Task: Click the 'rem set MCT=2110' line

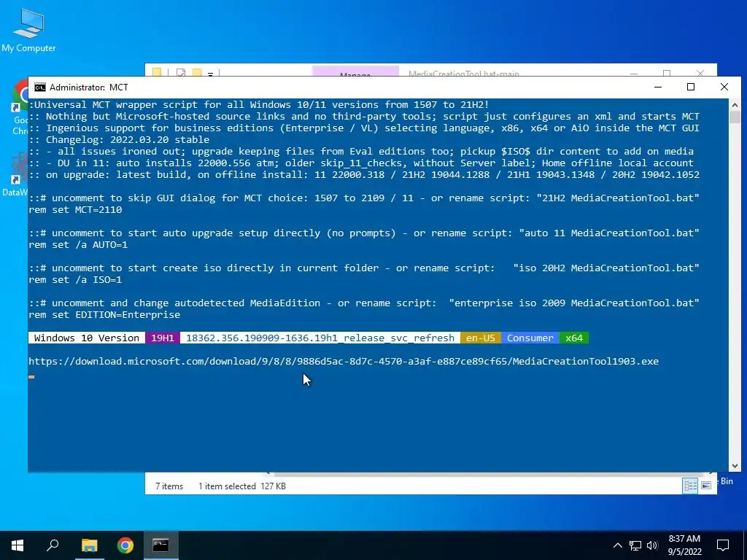Action: click(x=75, y=209)
